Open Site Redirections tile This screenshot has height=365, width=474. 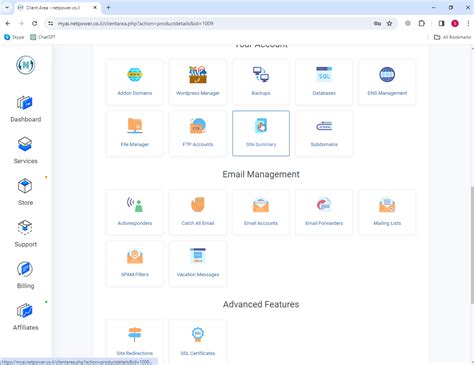pyautogui.click(x=135, y=342)
